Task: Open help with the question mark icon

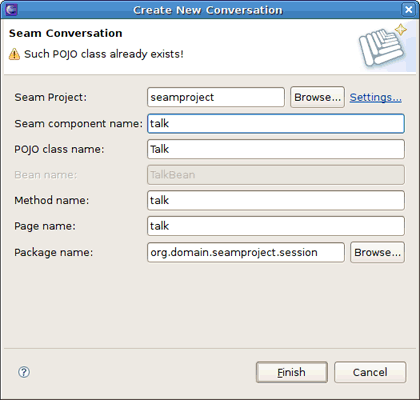Action: tap(24, 372)
